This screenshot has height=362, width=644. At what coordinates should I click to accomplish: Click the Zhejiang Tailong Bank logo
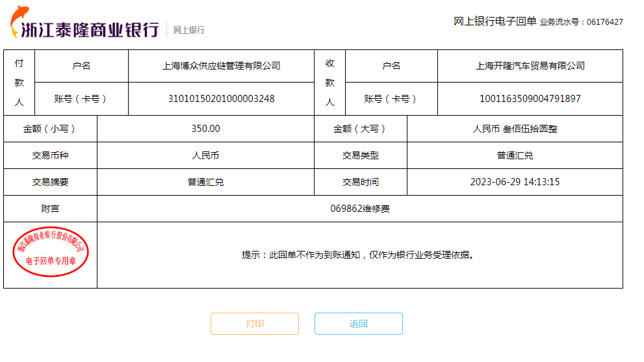click(84, 24)
